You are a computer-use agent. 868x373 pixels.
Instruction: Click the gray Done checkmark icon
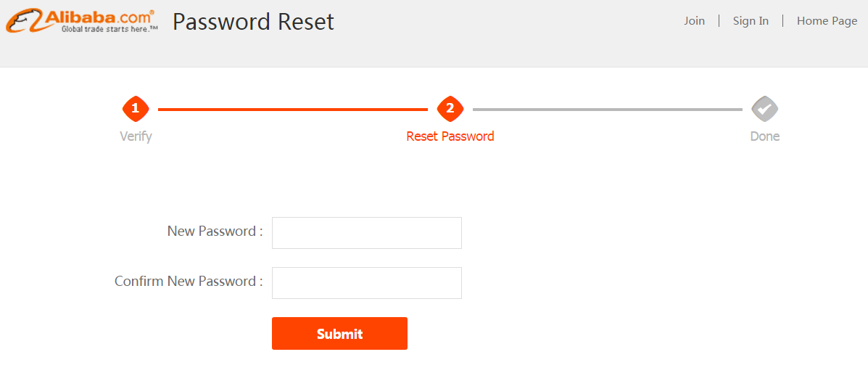765,109
